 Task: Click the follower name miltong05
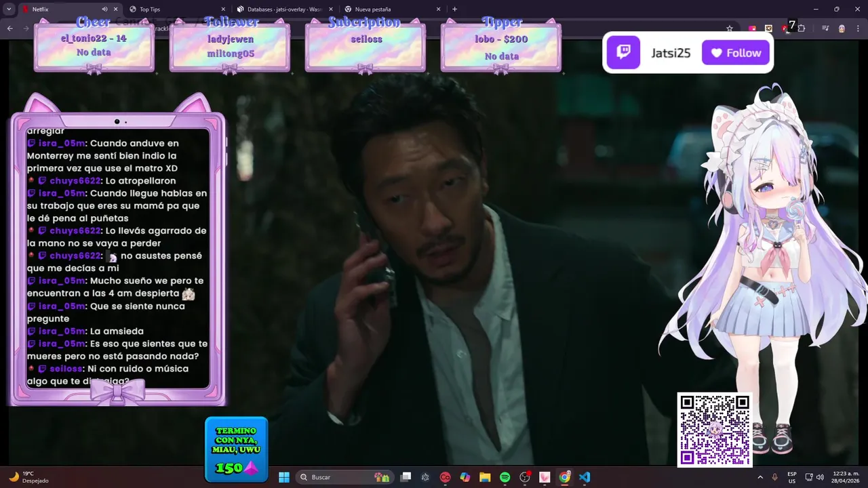[x=230, y=54]
